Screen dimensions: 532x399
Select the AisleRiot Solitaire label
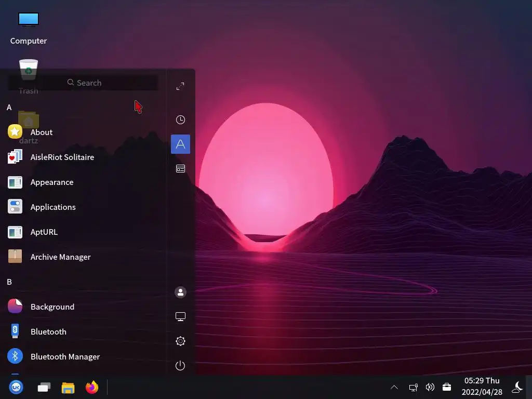[x=62, y=157]
